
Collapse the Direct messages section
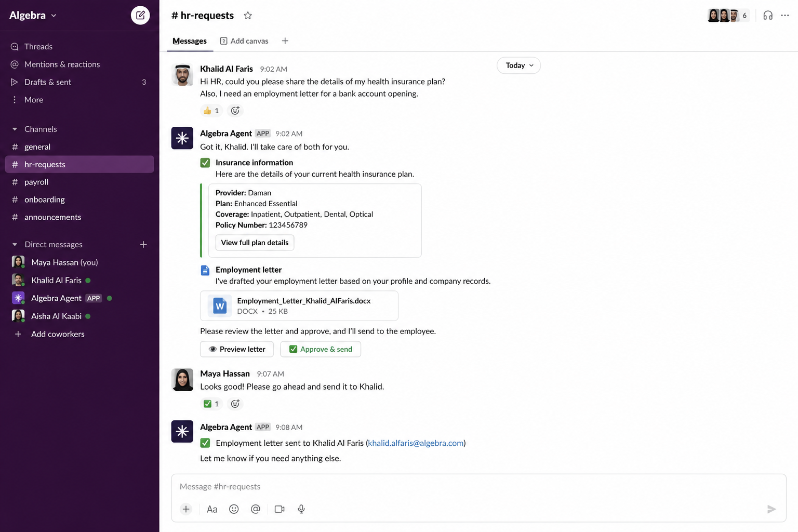pos(15,245)
